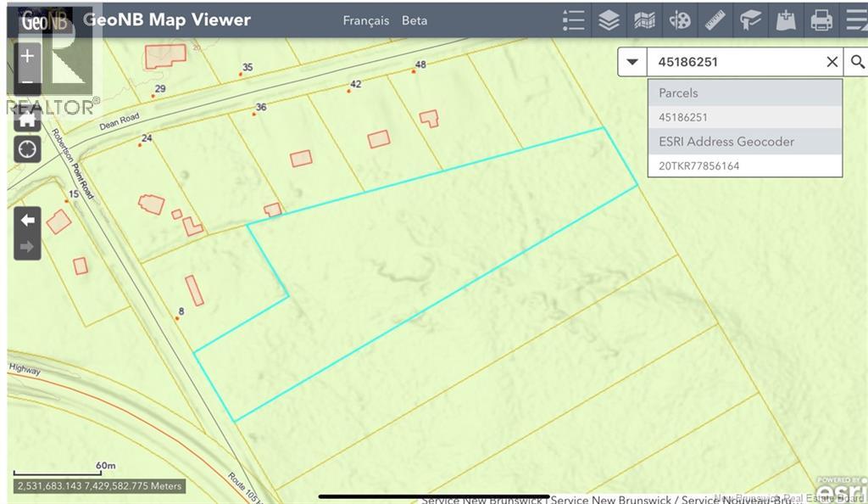Print the current map
Screen dimensions: 868x504
pyautogui.click(x=821, y=20)
